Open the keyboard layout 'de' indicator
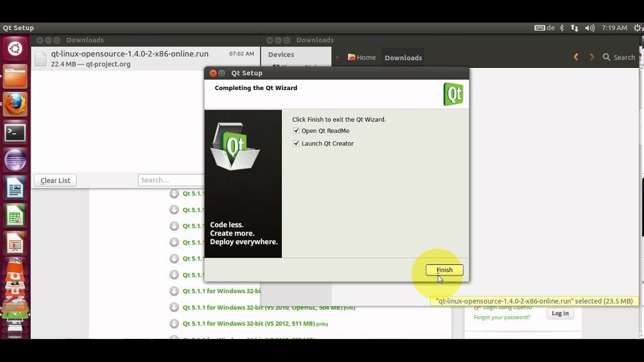644x362 pixels. 545,28
